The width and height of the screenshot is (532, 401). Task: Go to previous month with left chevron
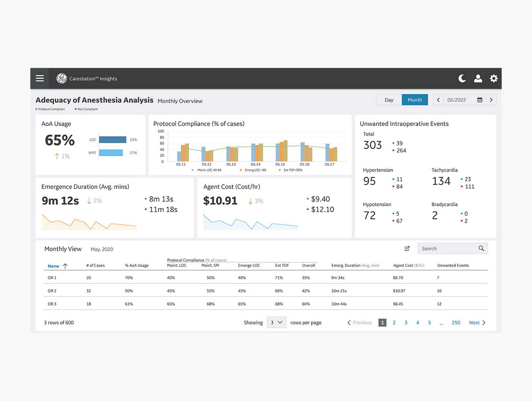pos(438,100)
